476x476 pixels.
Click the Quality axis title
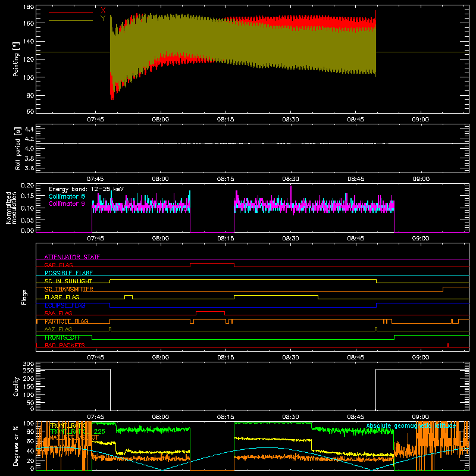tap(16, 386)
